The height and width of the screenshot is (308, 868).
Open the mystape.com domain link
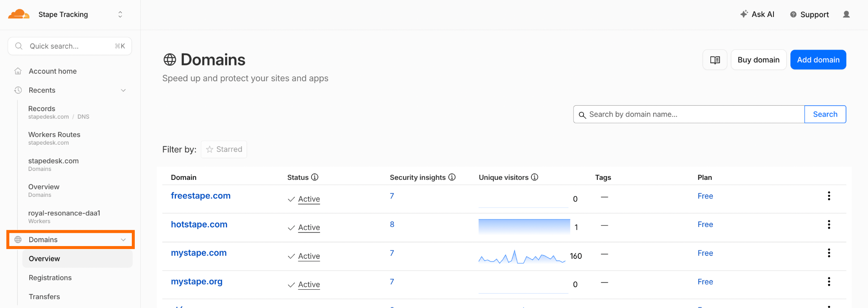(198, 253)
